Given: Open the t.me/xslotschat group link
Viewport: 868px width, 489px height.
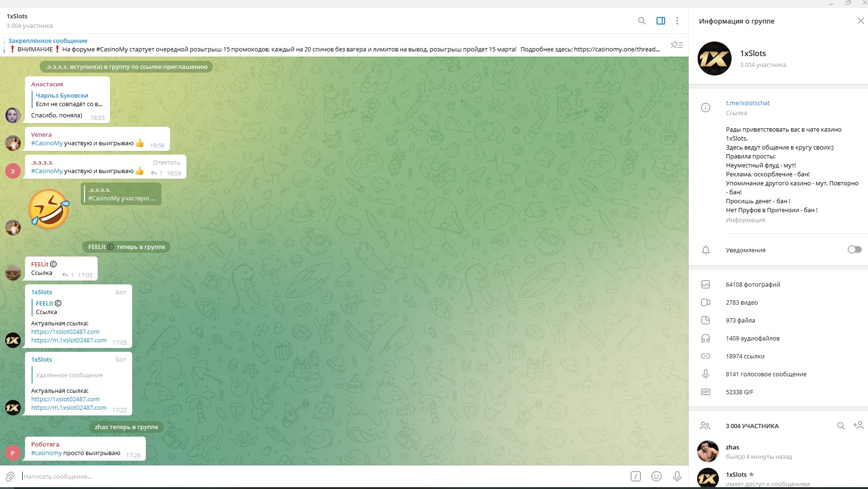Looking at the screenshot, I should [748, 103].
